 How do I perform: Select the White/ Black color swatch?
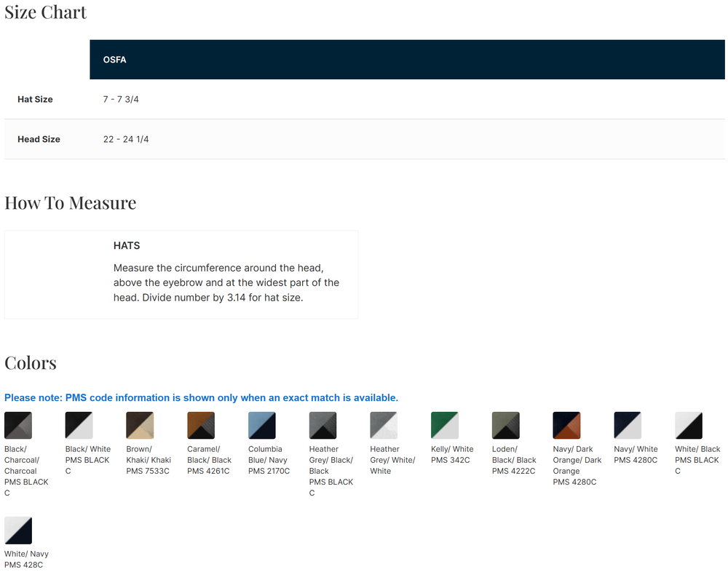(x=689, y=425)
